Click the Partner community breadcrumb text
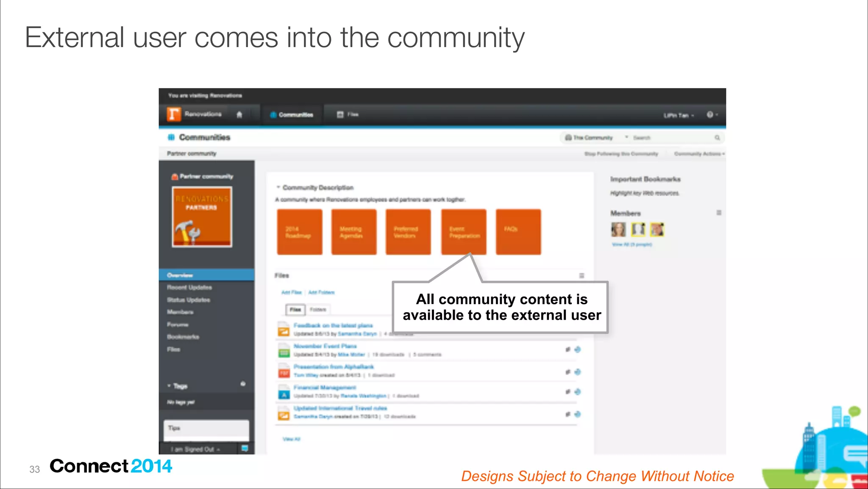 (192, 154)
